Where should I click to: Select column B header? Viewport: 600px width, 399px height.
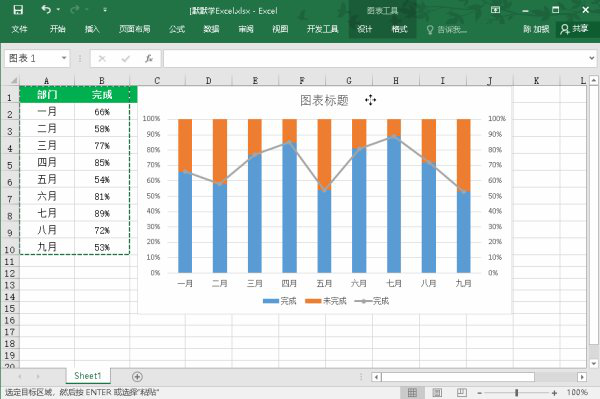[102, 81]
